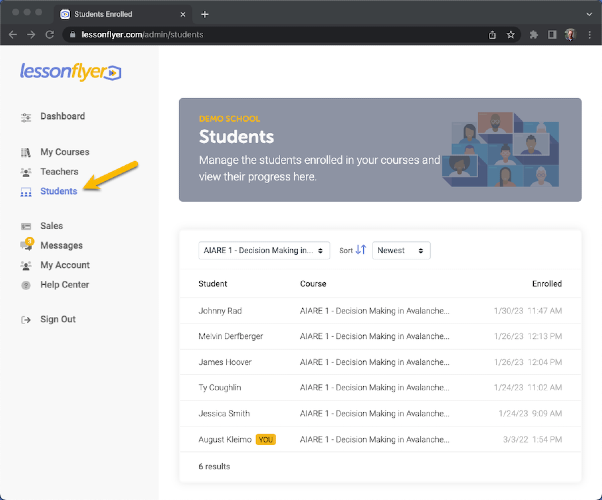Image resolution: width=602 pixels, height=500 pixels.
Task: Open the Newest sort dropdown
Action: (401, 250)
